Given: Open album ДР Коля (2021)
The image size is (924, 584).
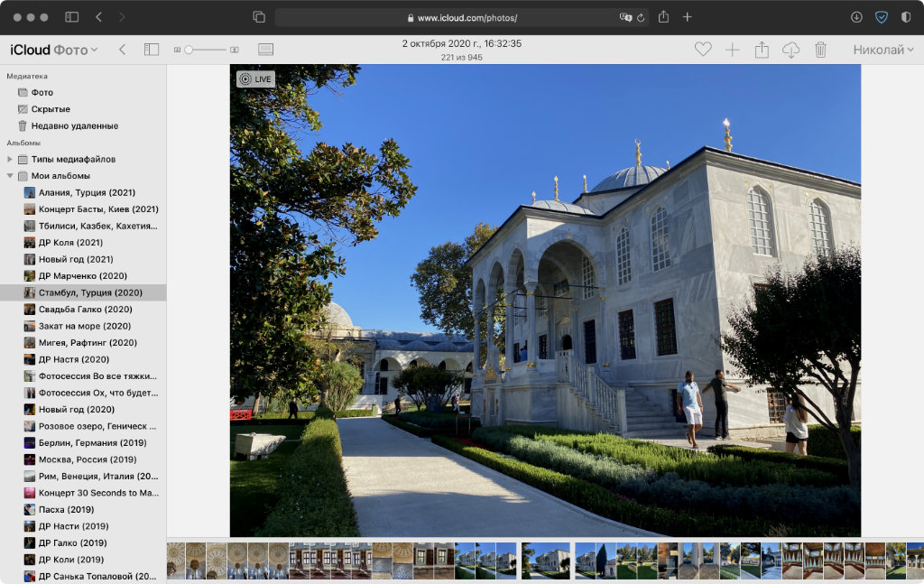Looking at the screenshot, I should [x=83, y=242].
